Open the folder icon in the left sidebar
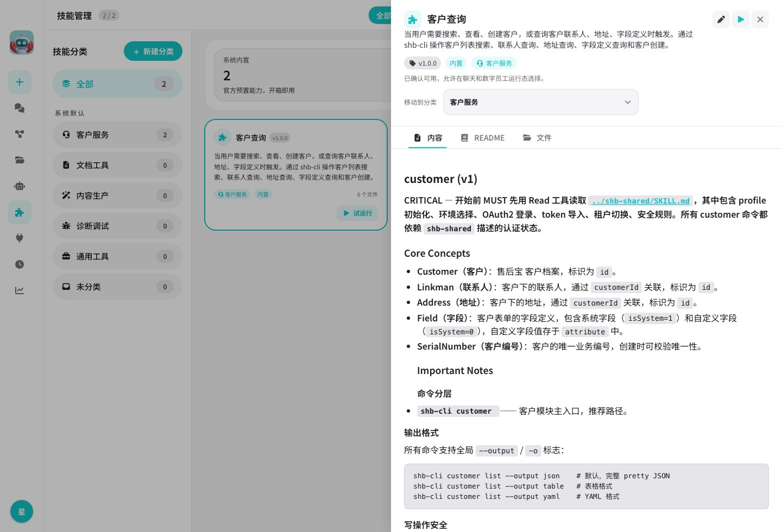 pyautogui.click(x=20, y=160)
